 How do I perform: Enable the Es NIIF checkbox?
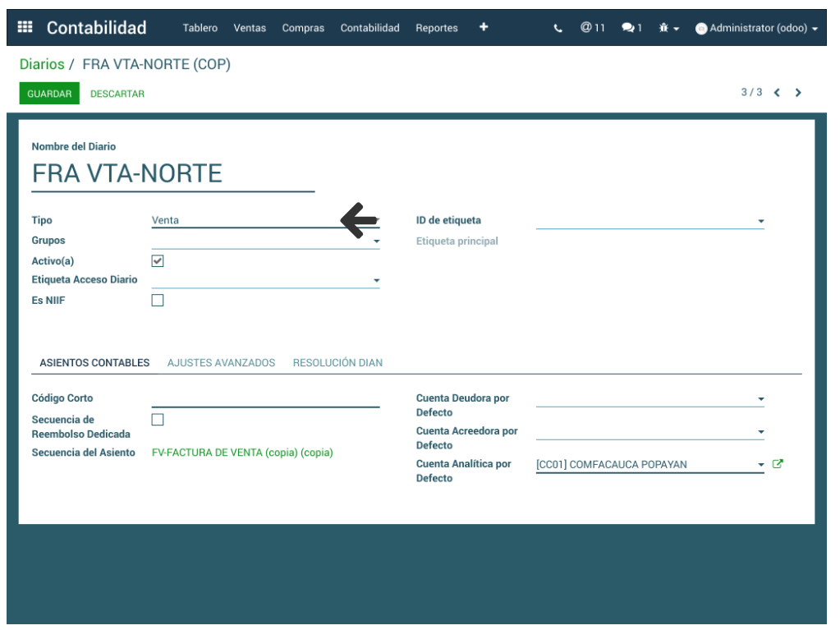coord(158,301)
